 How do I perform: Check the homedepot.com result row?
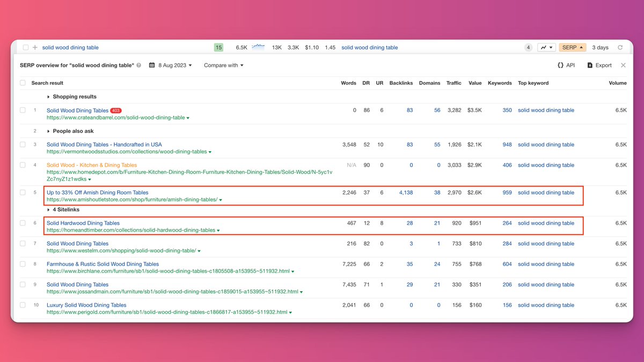pyautogui.click(x=23, y=165)
